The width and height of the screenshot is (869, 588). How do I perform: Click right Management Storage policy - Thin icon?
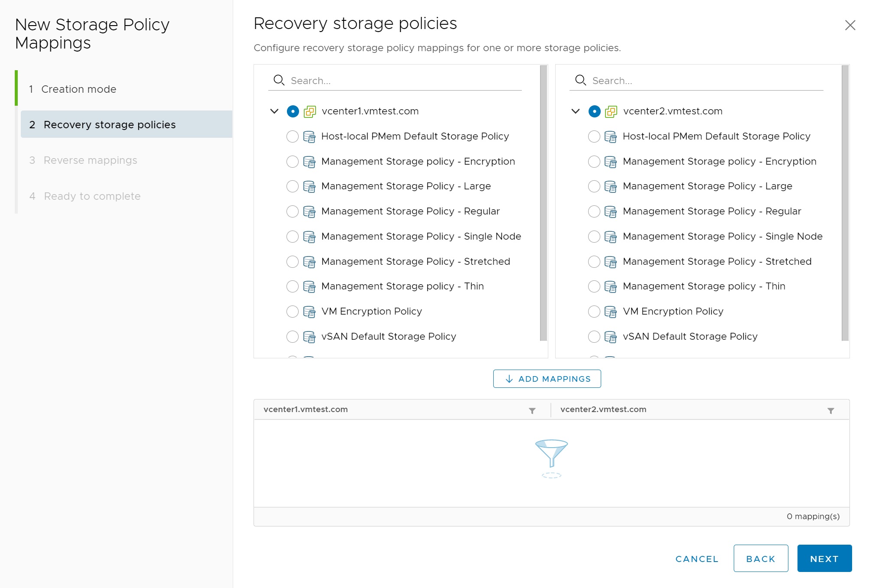611,286
